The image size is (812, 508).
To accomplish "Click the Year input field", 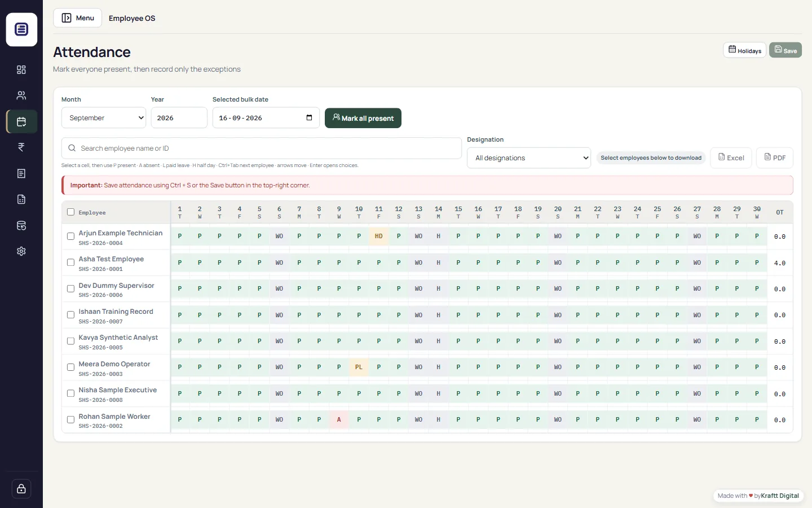I will [x=179, y=118].
